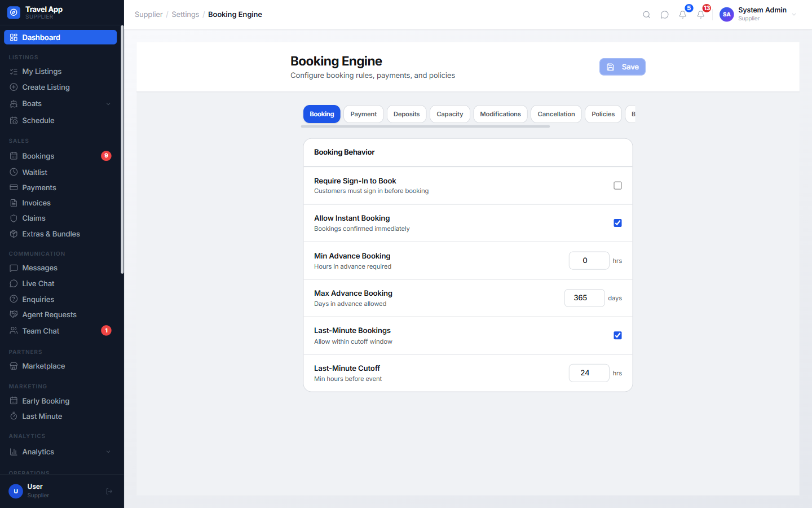The width and height of the screenshot is (812, 508).
Task: Go to Settings breadcrumb link
Action: point(186,15)
